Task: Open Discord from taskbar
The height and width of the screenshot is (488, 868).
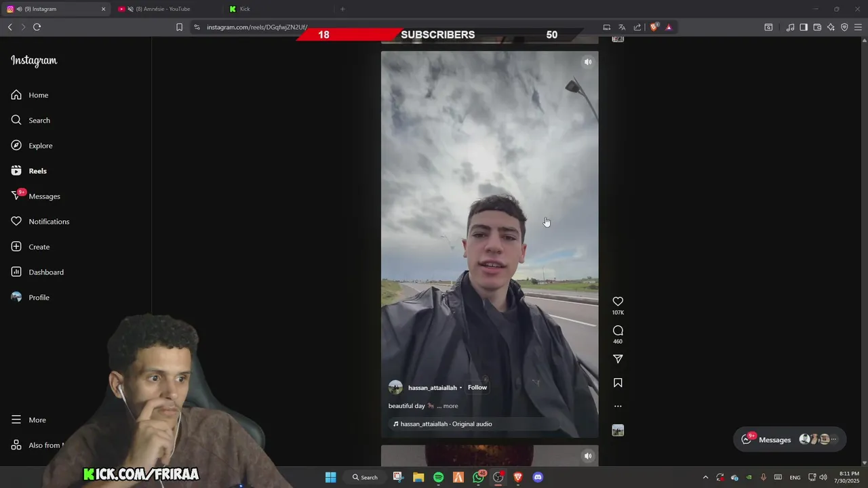Action: click(538, 477)
